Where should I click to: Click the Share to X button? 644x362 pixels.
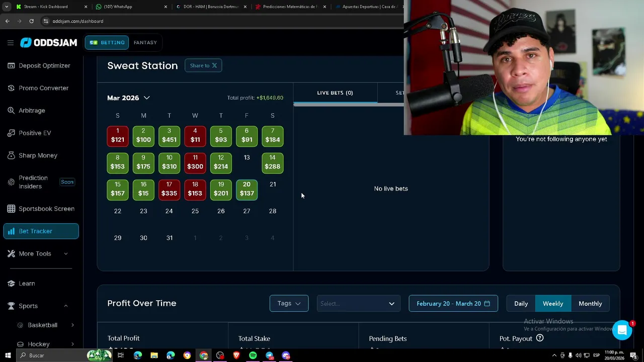(203, 65)
